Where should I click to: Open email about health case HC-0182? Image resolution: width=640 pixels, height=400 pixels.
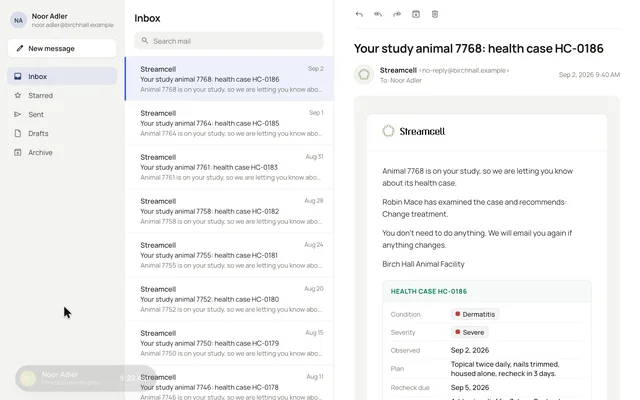coord(229,211)
